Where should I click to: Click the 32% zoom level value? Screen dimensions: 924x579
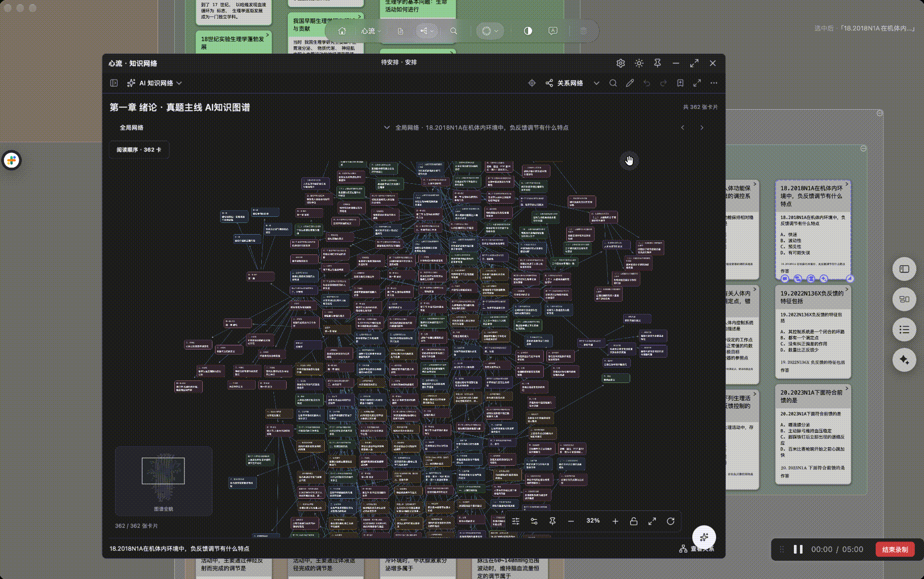point(593,521)
